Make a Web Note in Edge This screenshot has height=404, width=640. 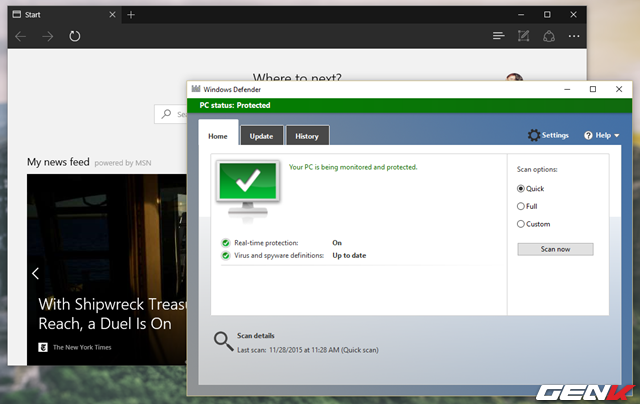pyautogui.click(x=524, y=36)
